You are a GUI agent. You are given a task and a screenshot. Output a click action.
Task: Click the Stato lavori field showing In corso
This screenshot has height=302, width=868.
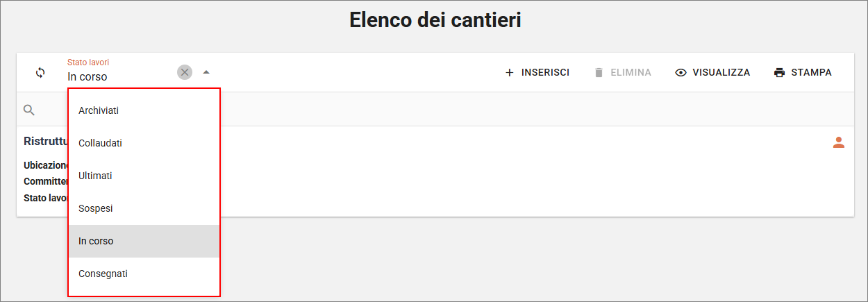pos(118,76)
